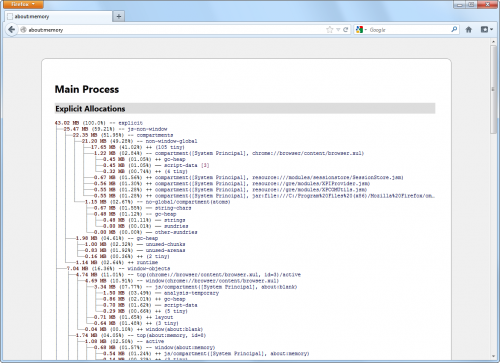
Task: Open the Google search engine selector
Action: coord(361,30)
